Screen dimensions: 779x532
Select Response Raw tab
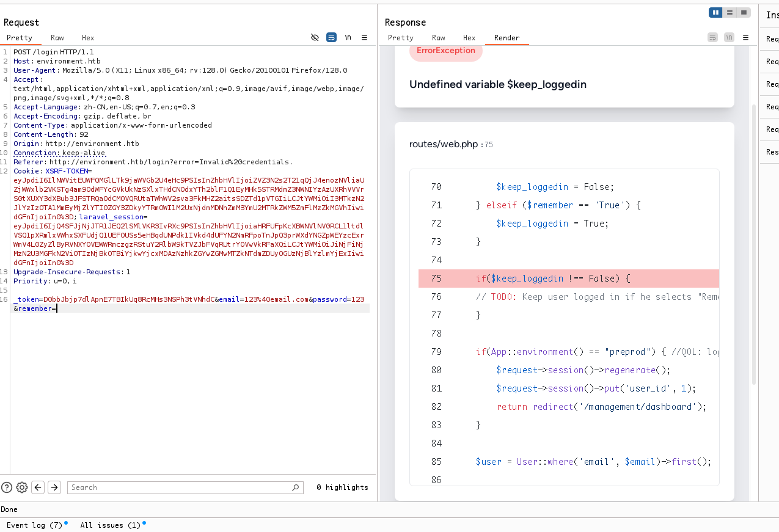coord(439,38)
